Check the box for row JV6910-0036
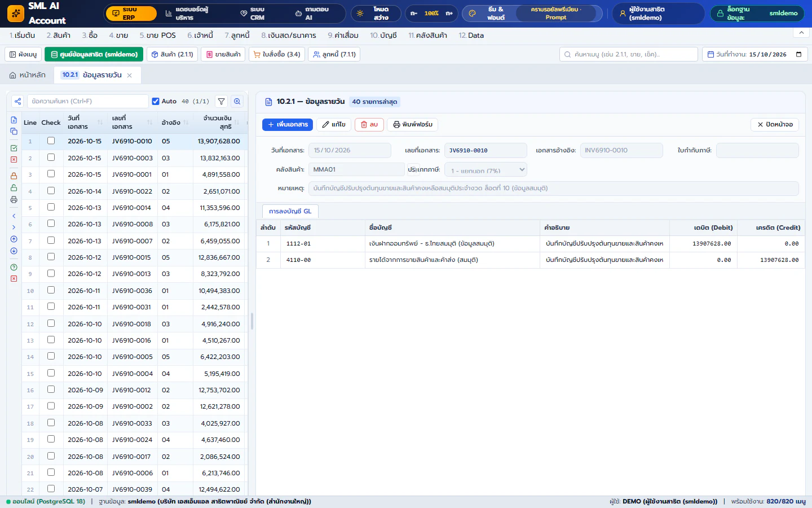 (x=51, y=290)
